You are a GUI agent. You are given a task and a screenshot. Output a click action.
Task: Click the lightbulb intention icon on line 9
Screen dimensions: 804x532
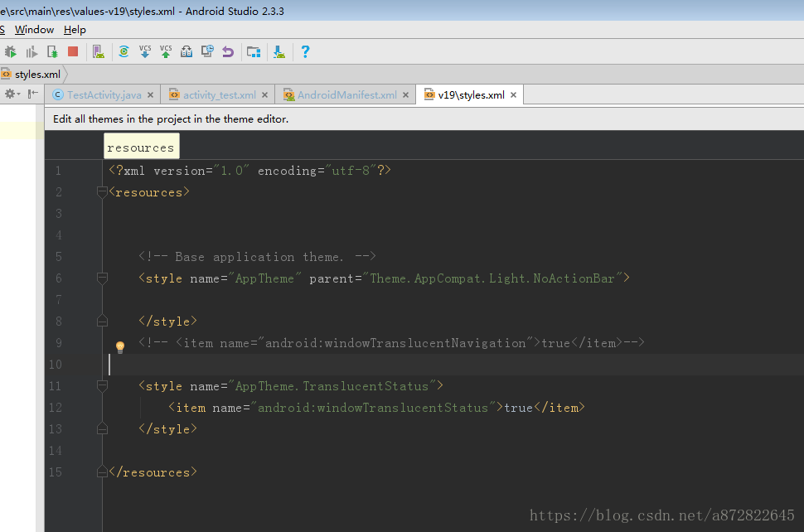click(x=120, y=347)
